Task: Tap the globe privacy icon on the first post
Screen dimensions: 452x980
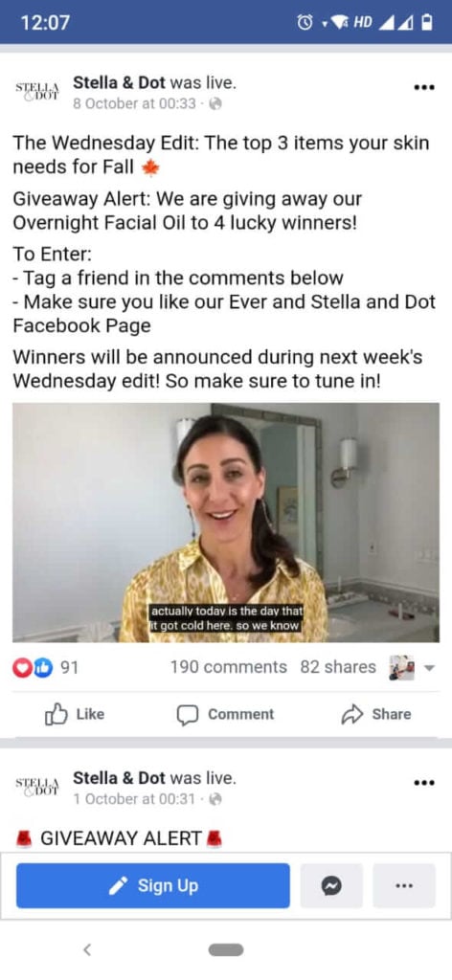Action: click(215, 104)
